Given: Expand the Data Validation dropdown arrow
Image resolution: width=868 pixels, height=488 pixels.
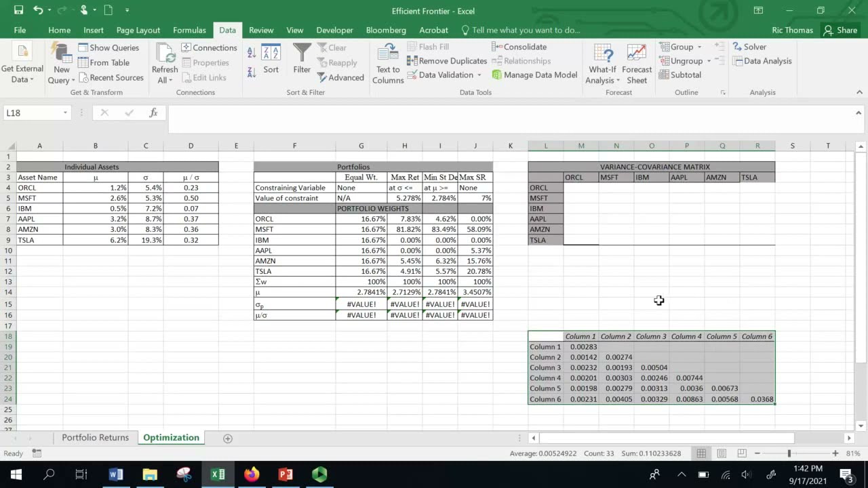Looking at the screenshot, I should click(x=479, y=75).
